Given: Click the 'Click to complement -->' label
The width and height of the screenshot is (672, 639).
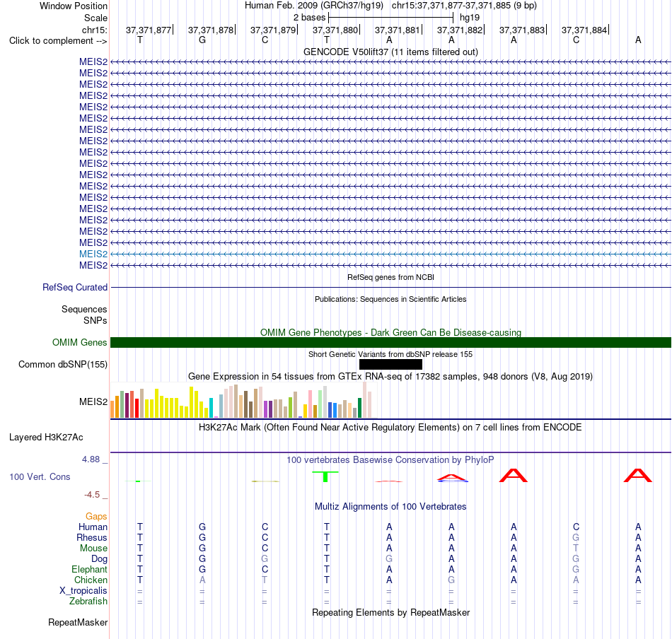Looking at the screenshot, I should [x=58, y=41].
